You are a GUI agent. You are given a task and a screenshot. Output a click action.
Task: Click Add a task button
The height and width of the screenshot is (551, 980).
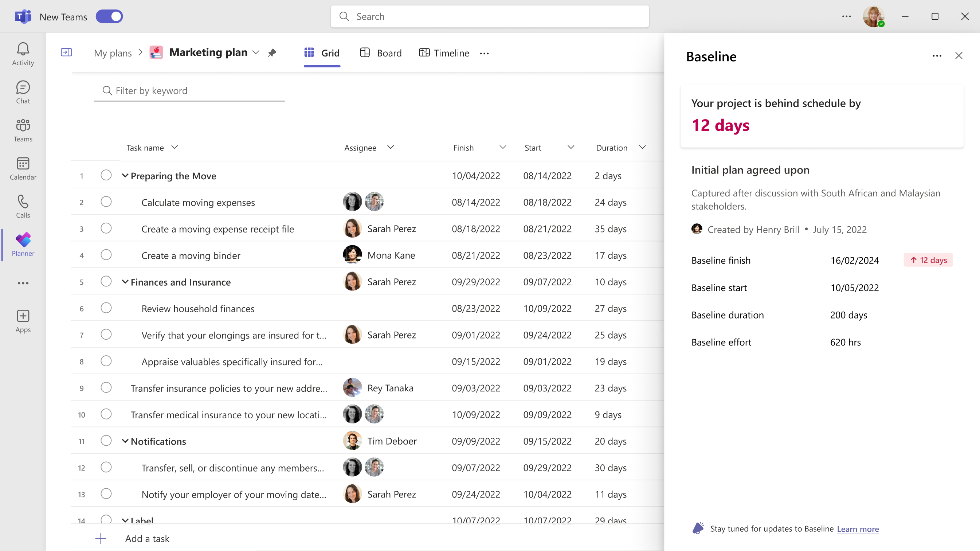tap(147, 539)
